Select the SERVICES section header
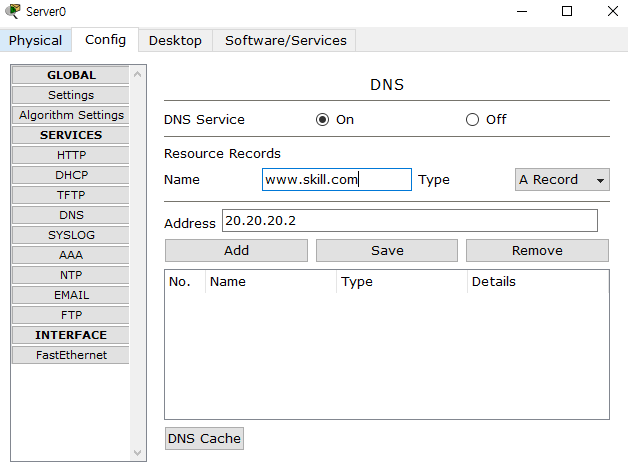Image resolution: width=628 pixels, height=467 pixels. 71,135
